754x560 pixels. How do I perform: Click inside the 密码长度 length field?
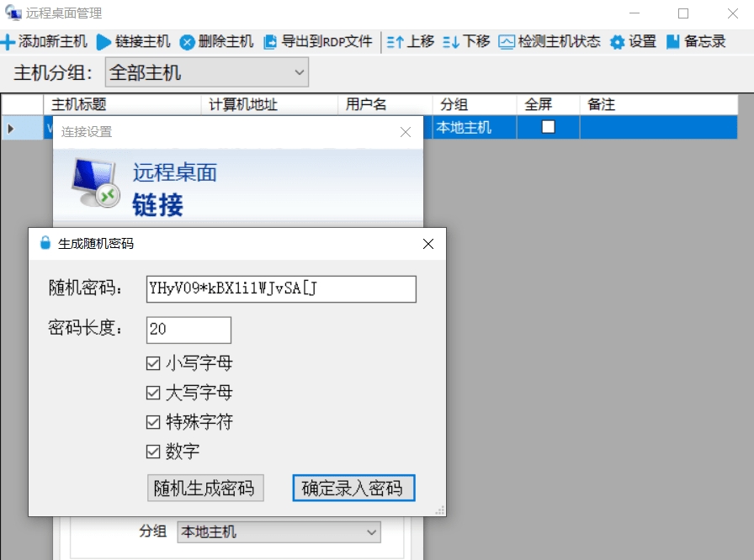[187, 330]
